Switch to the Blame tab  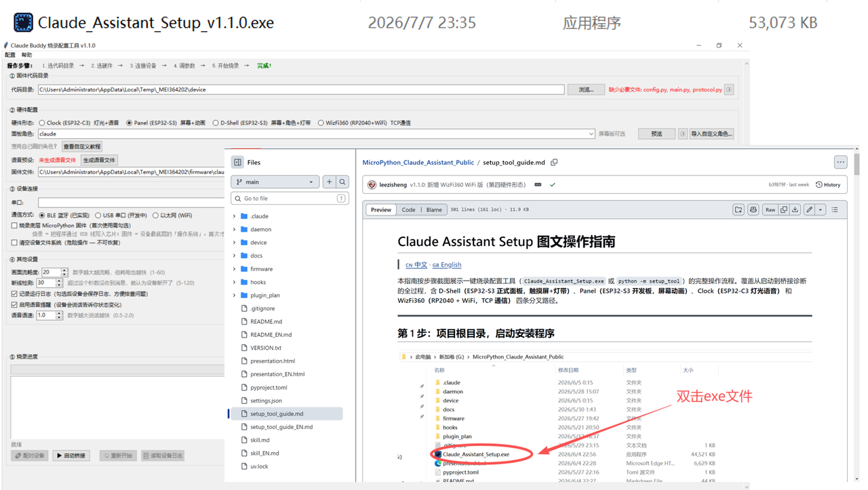tap(434, 210)
